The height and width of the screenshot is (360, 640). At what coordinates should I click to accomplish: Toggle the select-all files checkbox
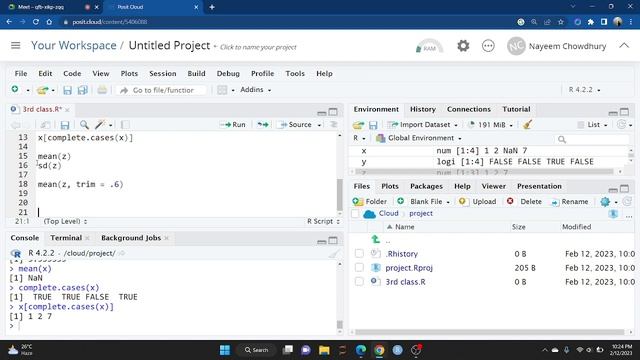coord(355,214)
